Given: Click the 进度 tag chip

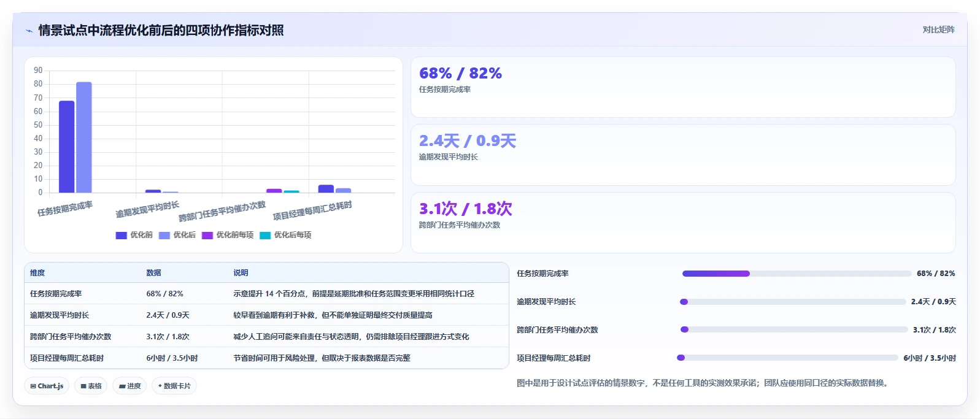Looking at the screenshot, I should [x=129, y=386].
